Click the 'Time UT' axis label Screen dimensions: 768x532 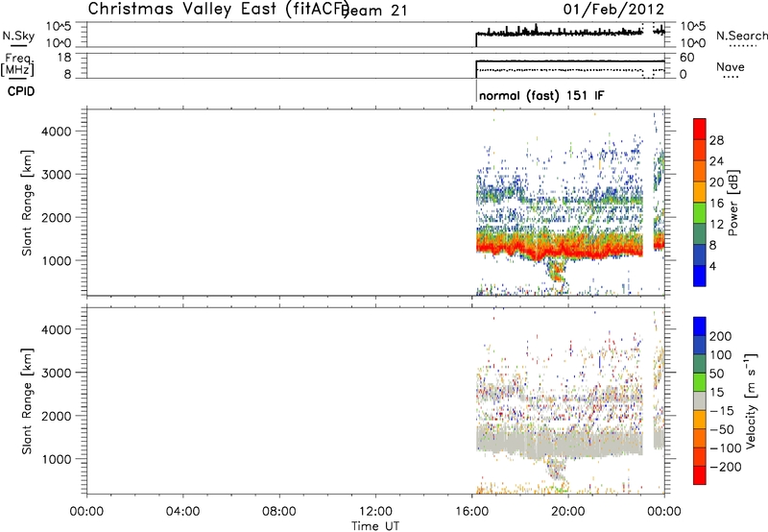pyautogui.click(x=375, y=526)
